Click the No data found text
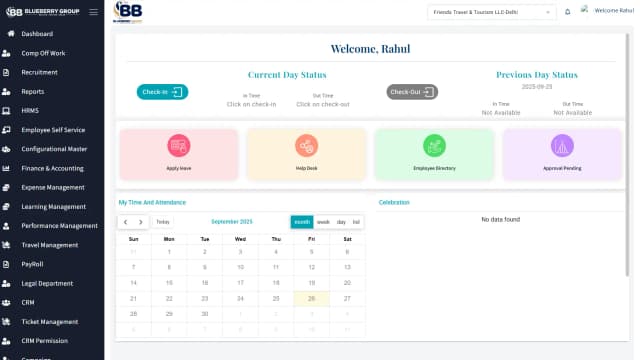The height and width of the screenshot is (360, 640). coord(500,220)
